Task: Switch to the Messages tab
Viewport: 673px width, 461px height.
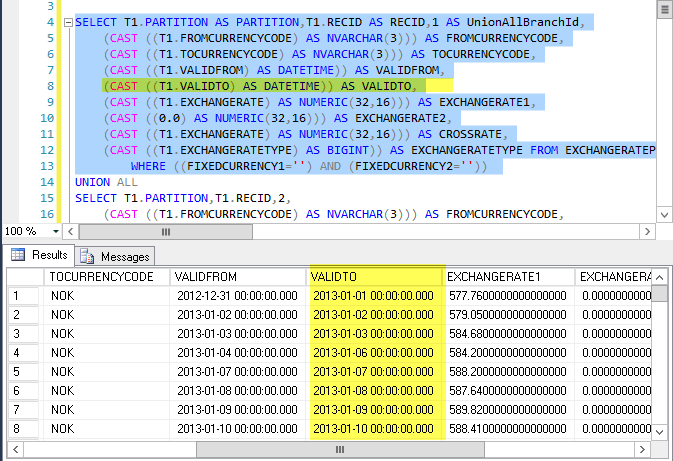Action: coord(115,257)
